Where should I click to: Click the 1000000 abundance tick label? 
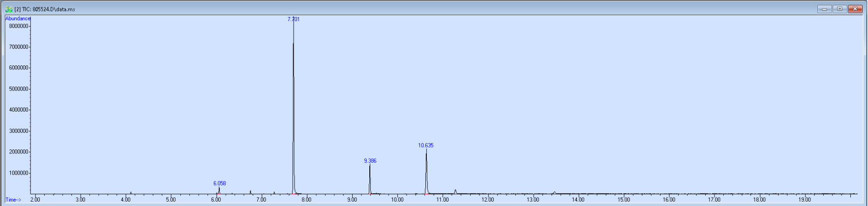(19, 173)
